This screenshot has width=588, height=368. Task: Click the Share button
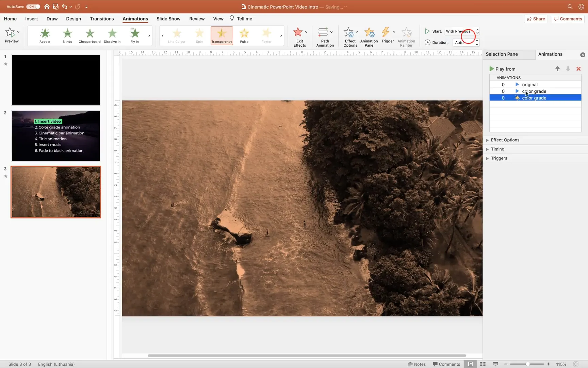pos(536,19)
